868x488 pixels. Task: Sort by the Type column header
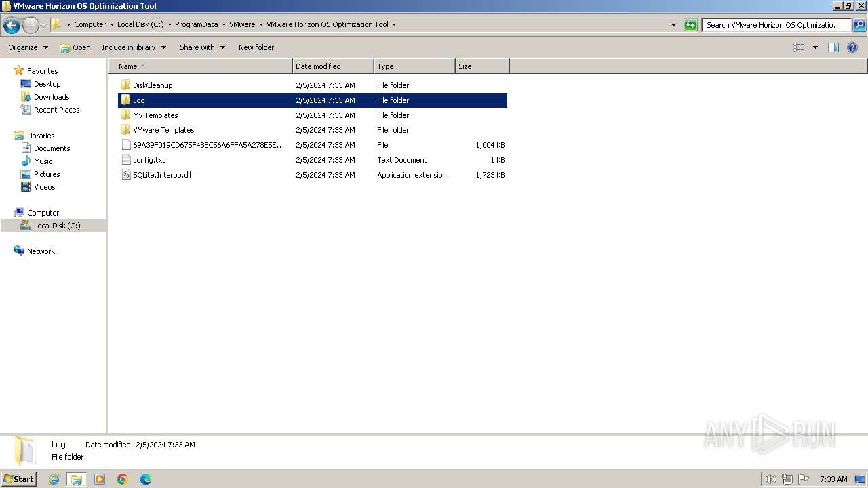pyautogui.click(x=414, y=66)
